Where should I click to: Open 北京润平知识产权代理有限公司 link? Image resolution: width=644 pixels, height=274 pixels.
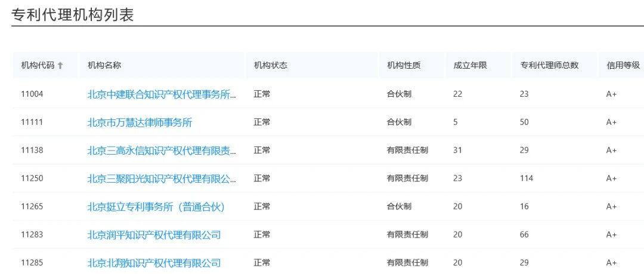tap(154, 235)
